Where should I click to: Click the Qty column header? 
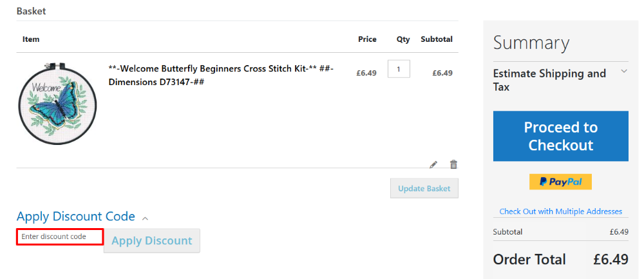[x=403, y=39]
